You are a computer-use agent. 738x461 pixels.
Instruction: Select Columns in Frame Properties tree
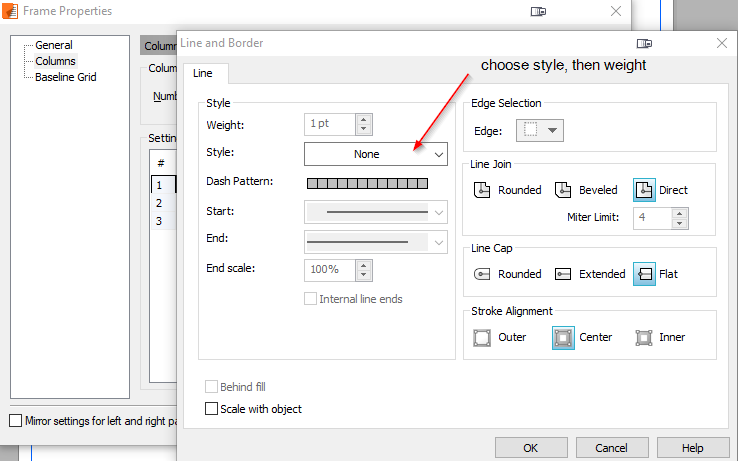(x=55, y=61)
